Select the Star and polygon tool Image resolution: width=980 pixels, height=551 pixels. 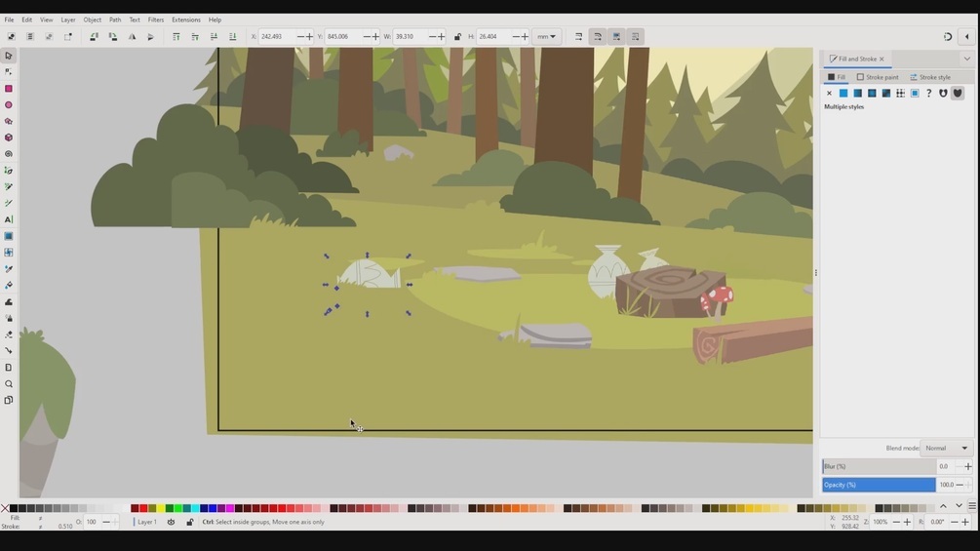(9, 121)
